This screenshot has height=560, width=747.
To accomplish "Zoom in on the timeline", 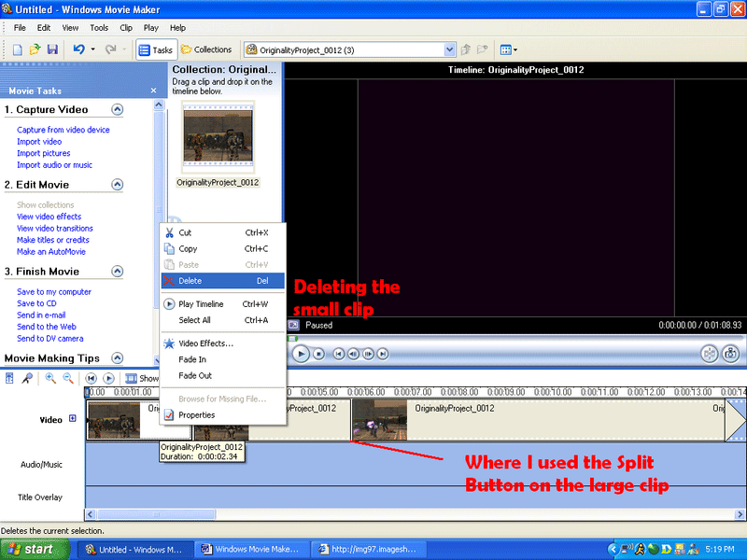I will (50, 378).
